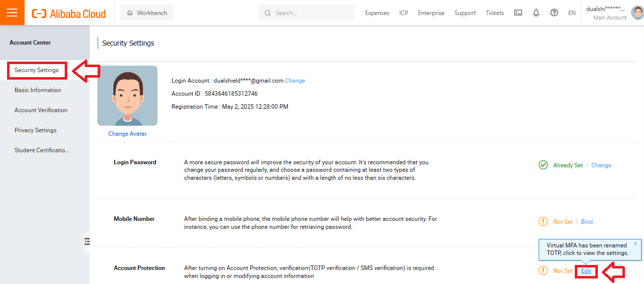Viewport: 644px width, 284px height.
Task: Open the Cloud Shell terminal icon
Action: coord(518,13)
